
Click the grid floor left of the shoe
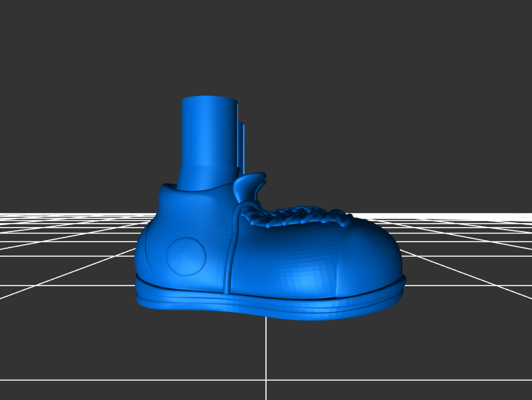point(66,266)
